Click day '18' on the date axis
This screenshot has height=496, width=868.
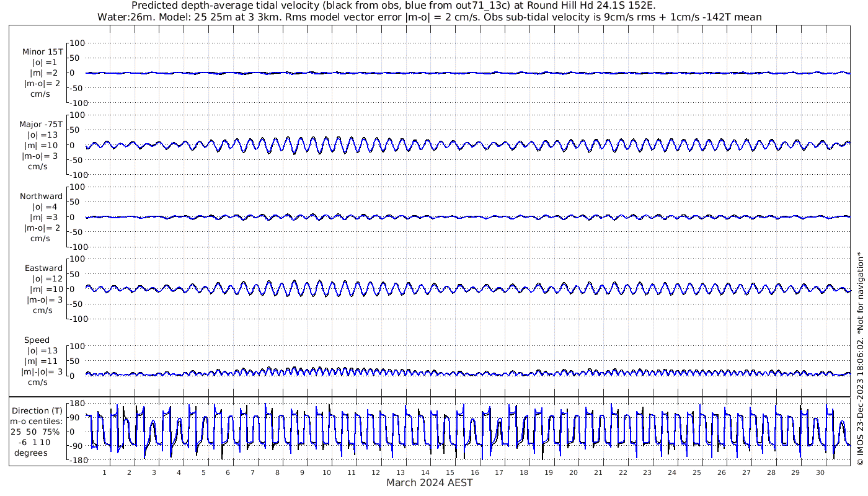pos(524,472)
